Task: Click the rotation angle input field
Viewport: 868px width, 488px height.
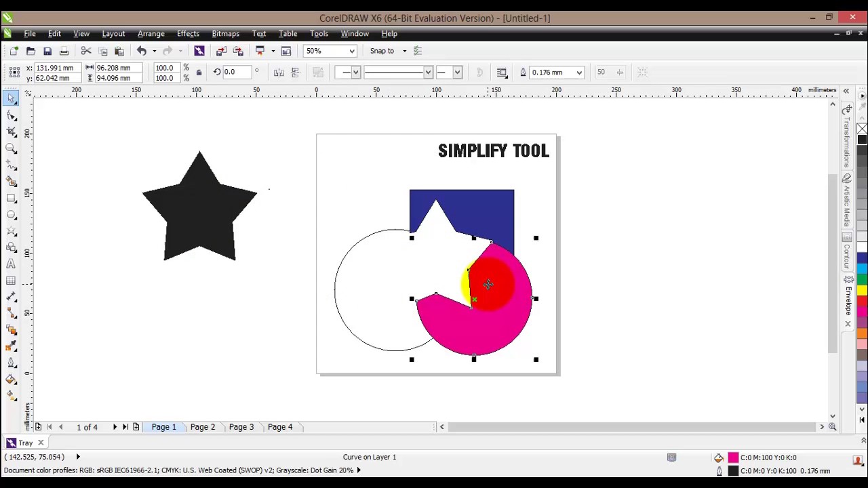Action: click(x=237, y=72)
